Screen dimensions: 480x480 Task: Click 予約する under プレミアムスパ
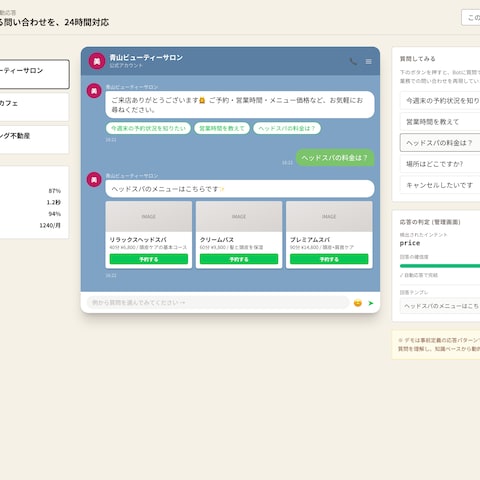click(x=329, y=259)
